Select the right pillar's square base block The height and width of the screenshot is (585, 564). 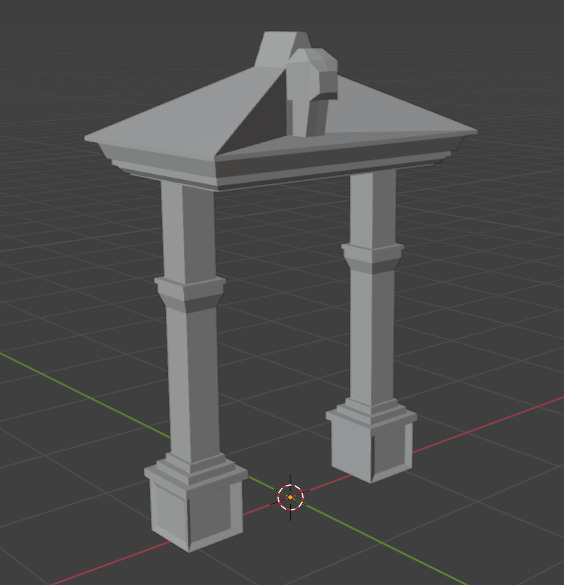pos(372,446)
